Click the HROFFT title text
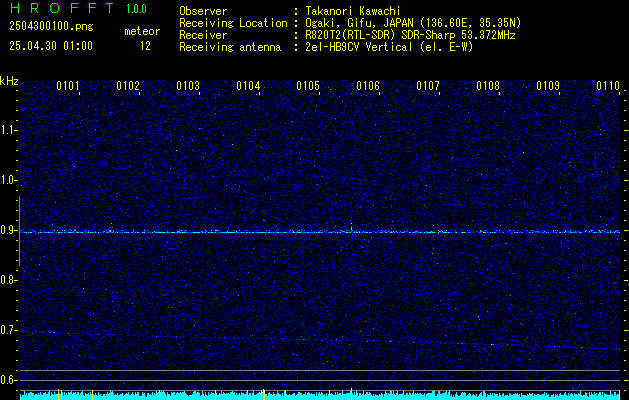629x400 pixels. (61, 8)
